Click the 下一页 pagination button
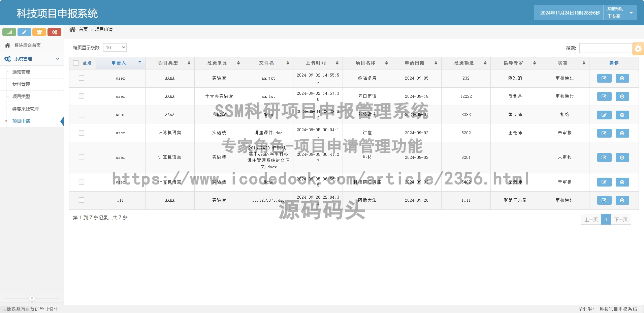 click(621, 220)
